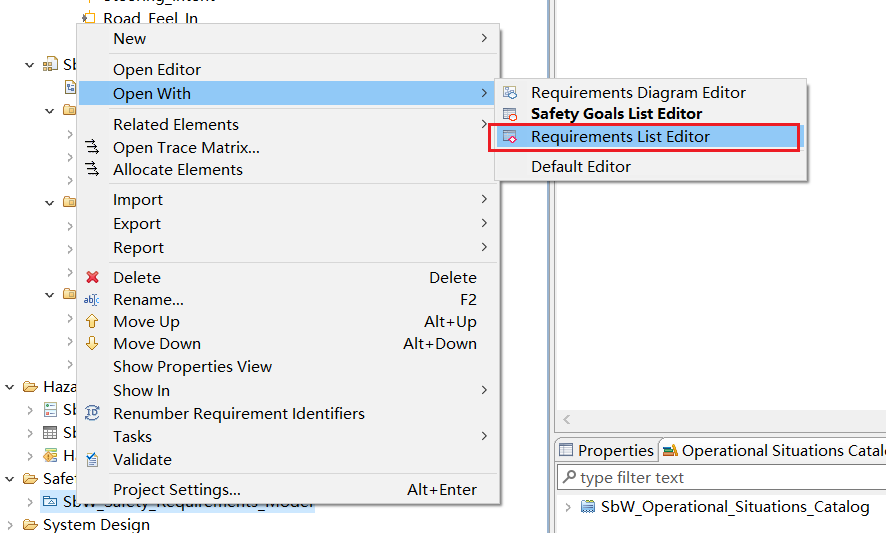Expand the System Design folder
Image resolution: width=886 pixels, height=533 pixels.
point(10,525)
